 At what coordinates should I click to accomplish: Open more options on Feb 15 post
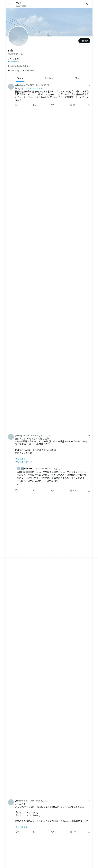(89, 85)
